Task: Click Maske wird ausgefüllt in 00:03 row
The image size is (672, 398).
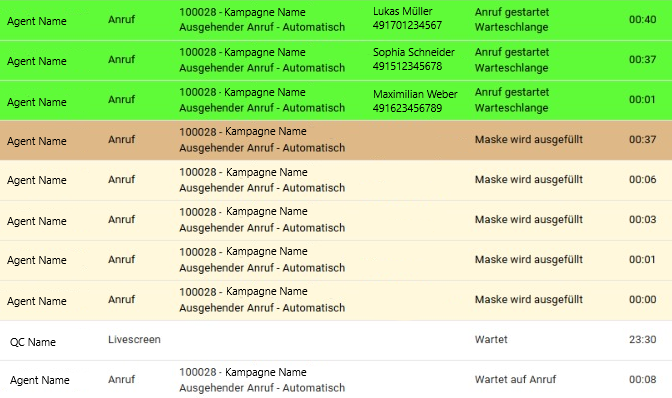Action: [529, 219]
